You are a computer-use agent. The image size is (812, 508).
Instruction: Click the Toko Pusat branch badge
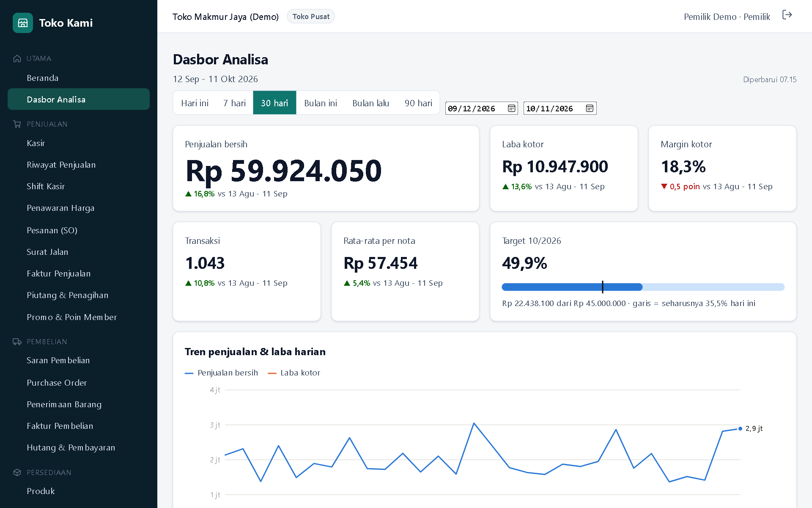[311, 17]
